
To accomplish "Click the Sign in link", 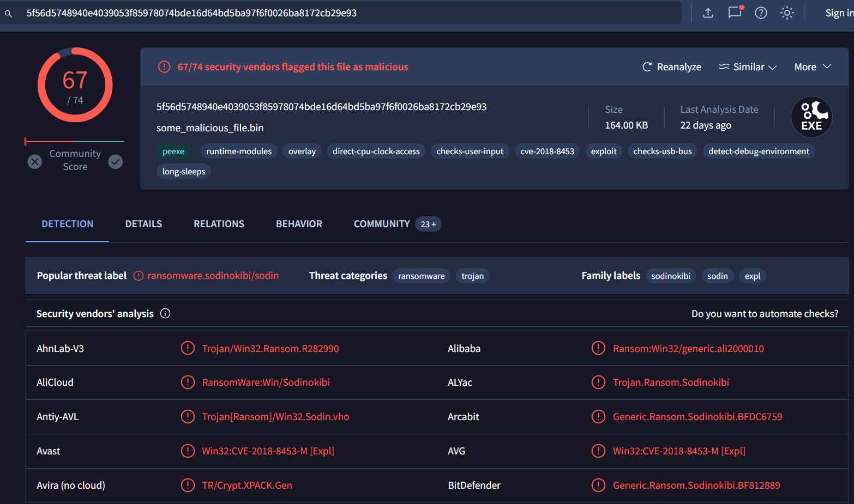I will pos(839,13).
